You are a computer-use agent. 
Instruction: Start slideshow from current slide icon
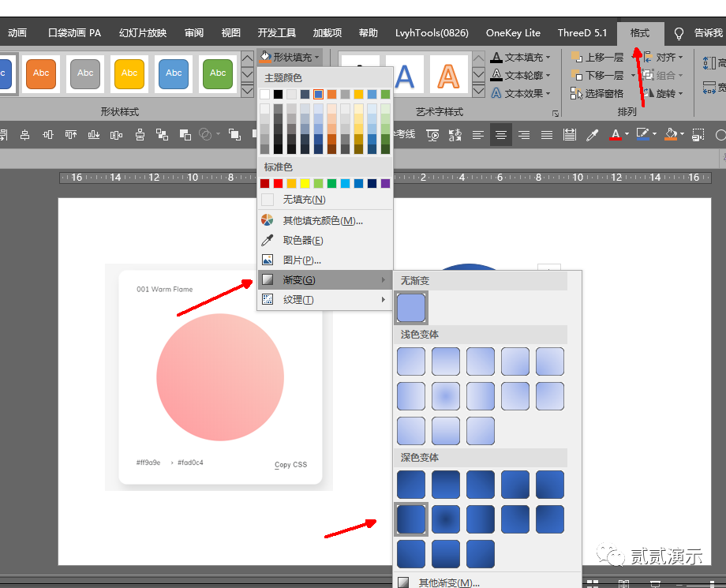(433, 135)
